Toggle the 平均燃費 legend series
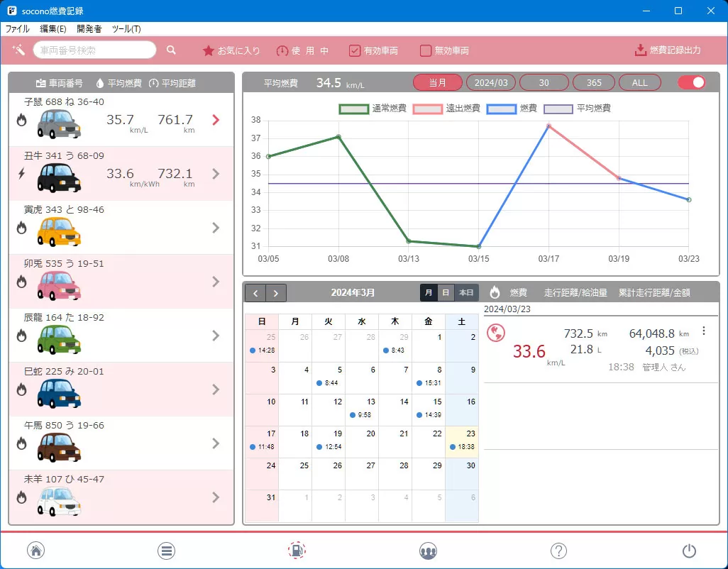Screen dimensions: 728x569 pyautogui.click(x=577, y=109)
